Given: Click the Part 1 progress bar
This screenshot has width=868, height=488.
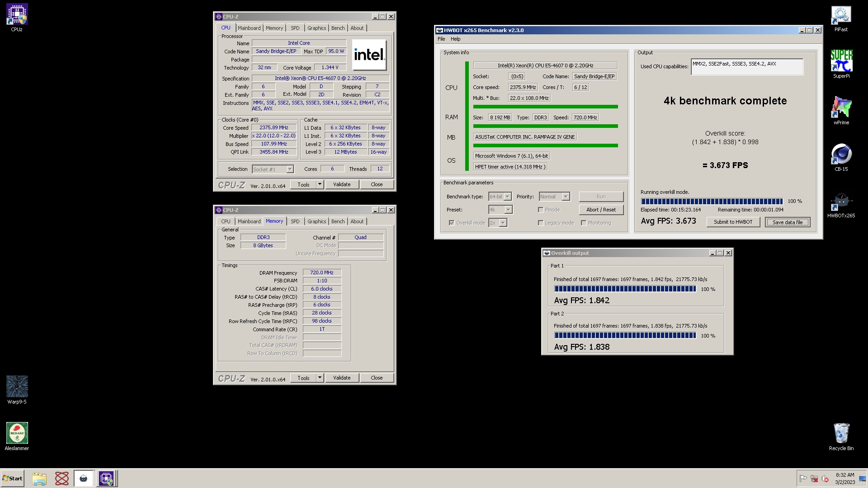Looking at the screenshot, I should (x=625, y=289).
